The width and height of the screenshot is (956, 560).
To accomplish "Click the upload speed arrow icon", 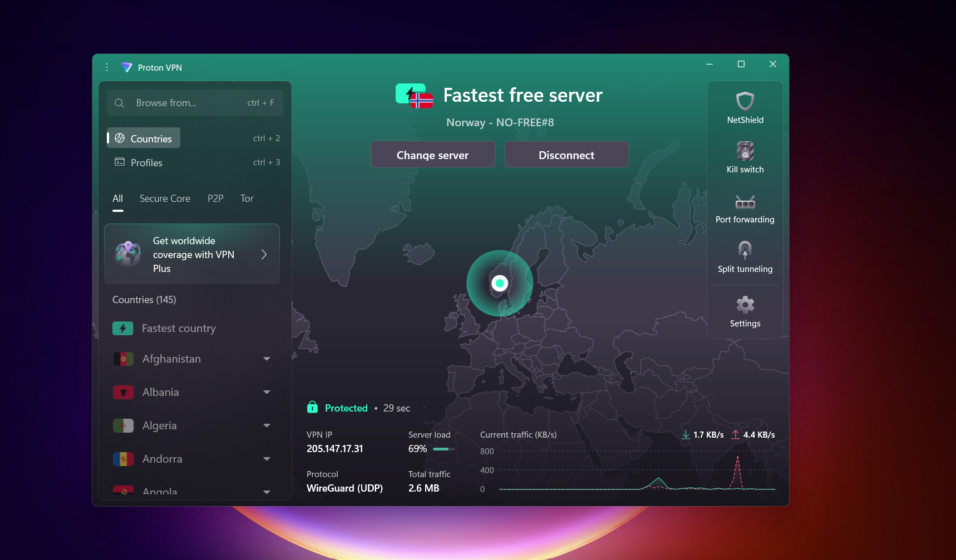I will (736, 435).
